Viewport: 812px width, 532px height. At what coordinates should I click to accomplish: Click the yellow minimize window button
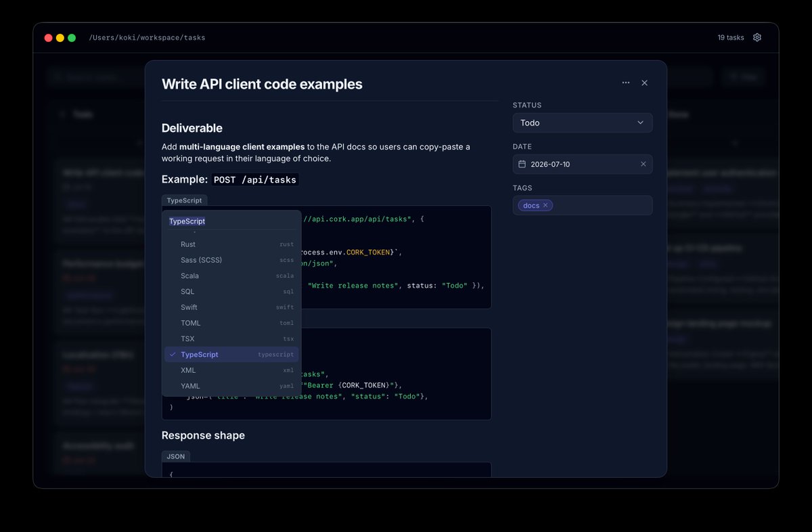(60, 38)
